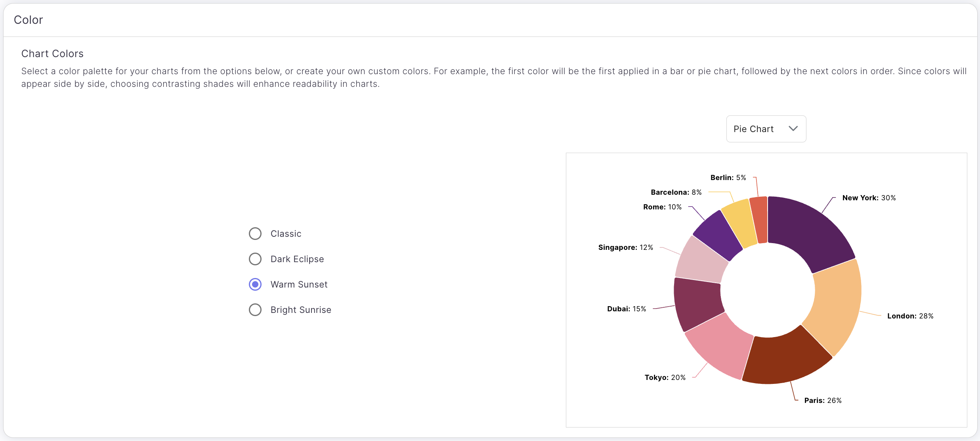This screenshot has height=441, width=980.
Task: Open the Pie Chart type dropdown
Action: (x=766, y=129)
